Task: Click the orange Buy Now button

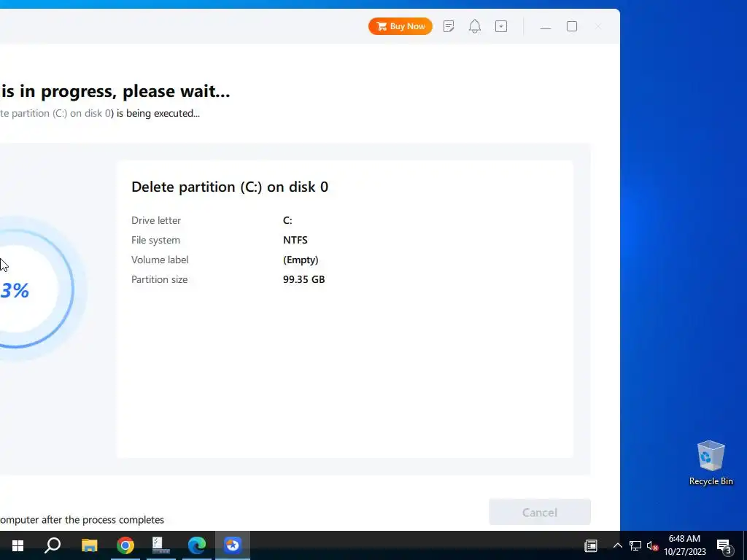Action: point(400,26)
